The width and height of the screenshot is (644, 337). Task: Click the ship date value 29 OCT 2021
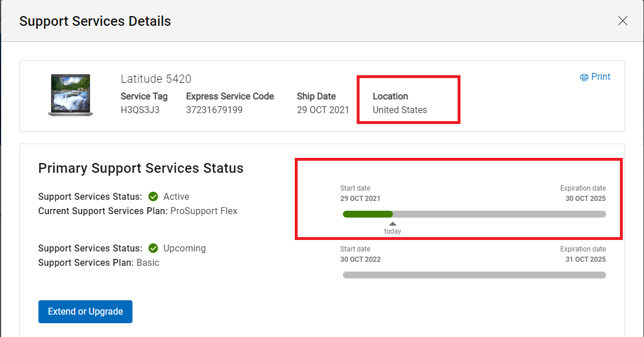(x=323, y=110)
